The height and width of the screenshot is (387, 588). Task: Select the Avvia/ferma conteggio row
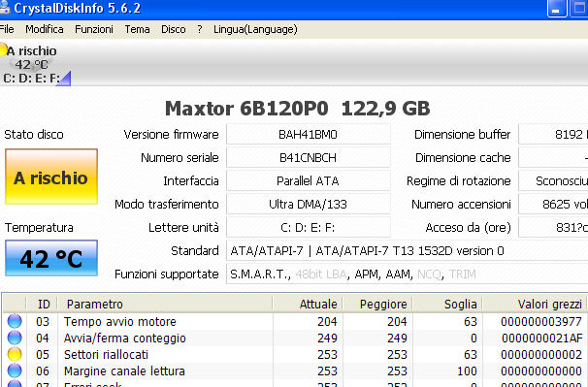click(295, 338)
